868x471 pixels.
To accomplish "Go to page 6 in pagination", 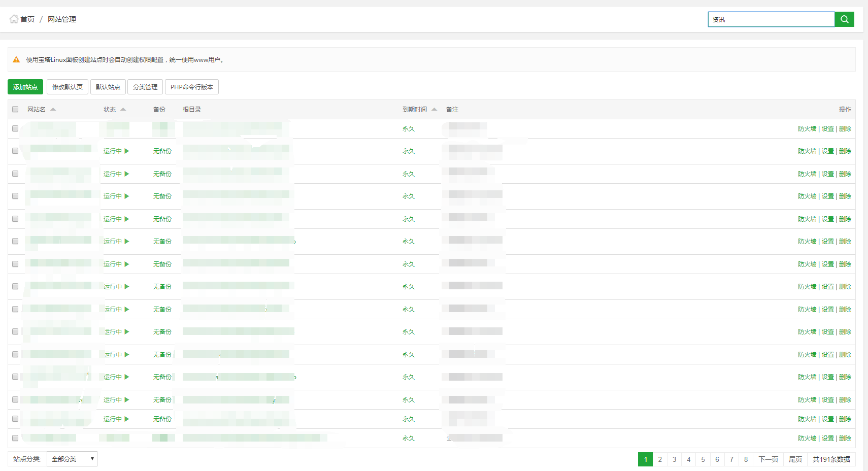I will (x=717, y=459).
